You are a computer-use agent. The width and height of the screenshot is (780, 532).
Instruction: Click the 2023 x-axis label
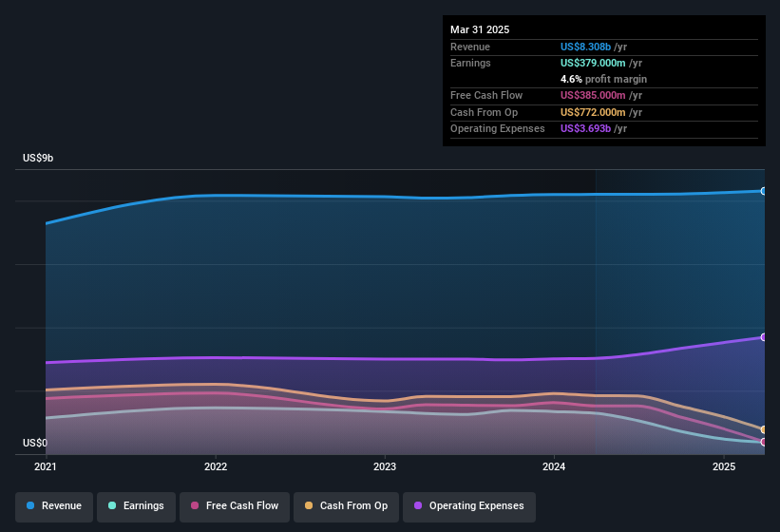click(x=385, y=466)
